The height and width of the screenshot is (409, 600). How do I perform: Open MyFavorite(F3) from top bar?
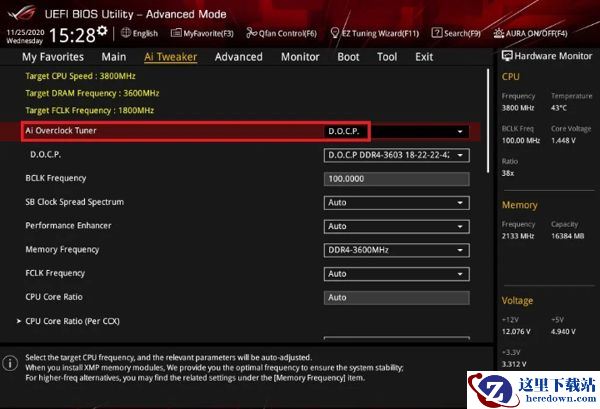(202, 33)
